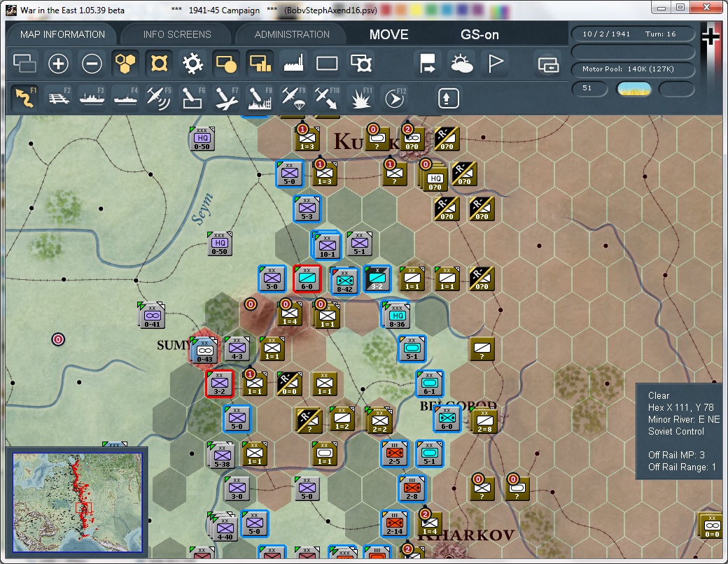Screen dimensions: 728x564
Task: Select Amphibious Transport mode F4
Action: [x=125, y=97]
